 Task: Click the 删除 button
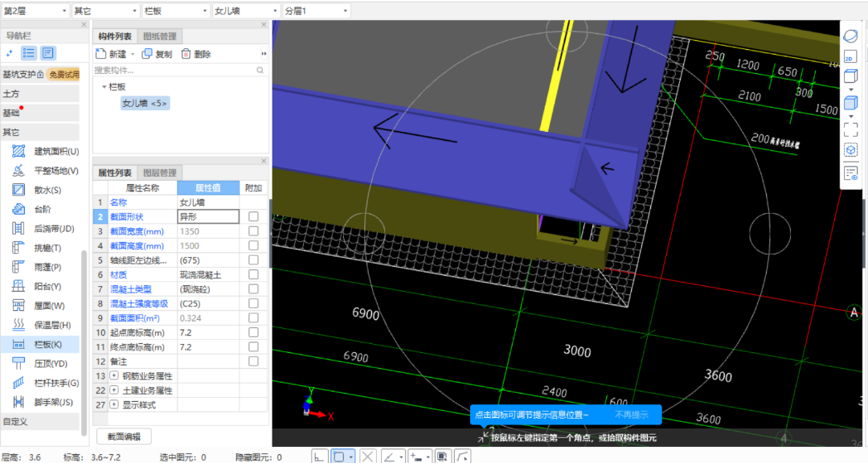pyautogui.click(x=196, y=54)
